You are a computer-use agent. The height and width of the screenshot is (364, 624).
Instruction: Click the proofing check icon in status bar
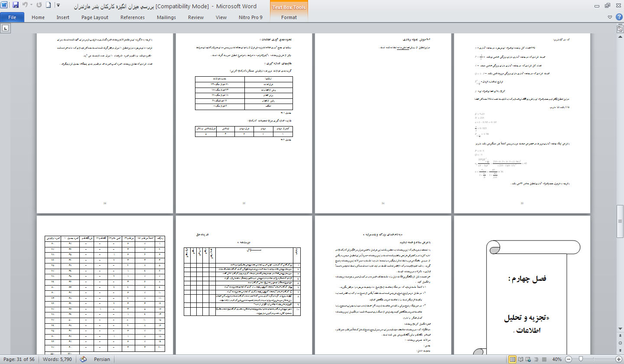click(83, 359)
